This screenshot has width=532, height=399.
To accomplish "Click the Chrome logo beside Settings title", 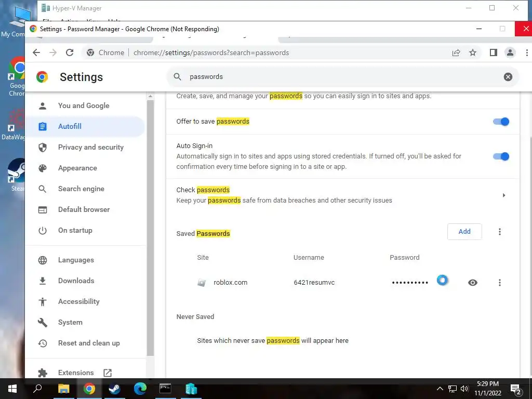I will (x=42, y=77).
